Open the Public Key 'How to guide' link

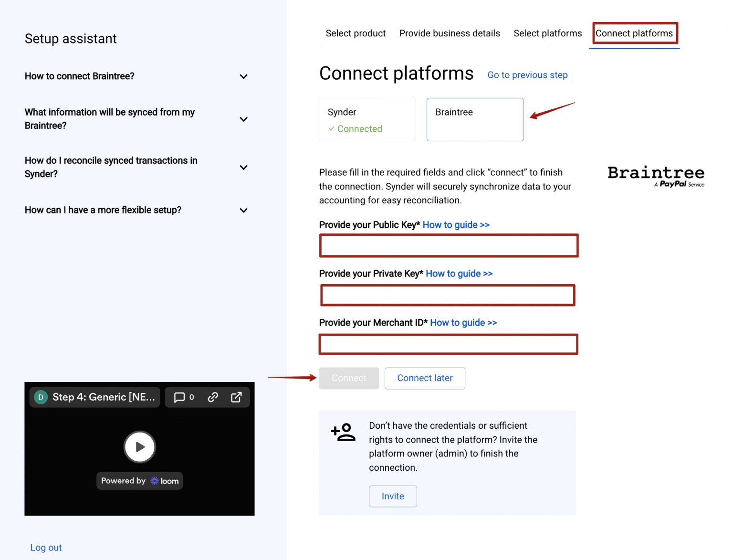[x=456, y=224]
